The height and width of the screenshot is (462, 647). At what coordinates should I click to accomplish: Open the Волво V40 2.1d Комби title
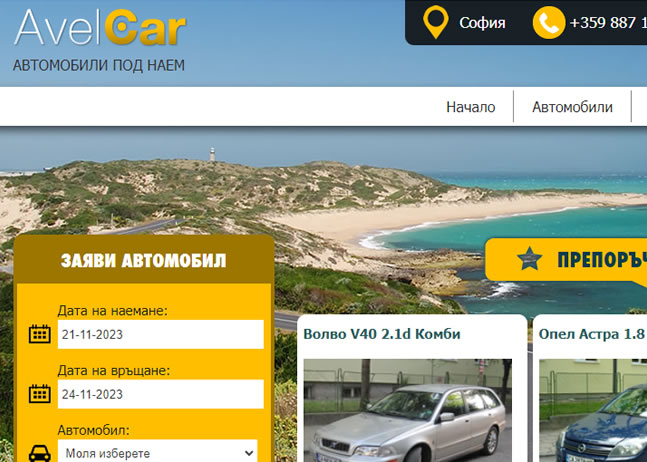tap(382, 334)
